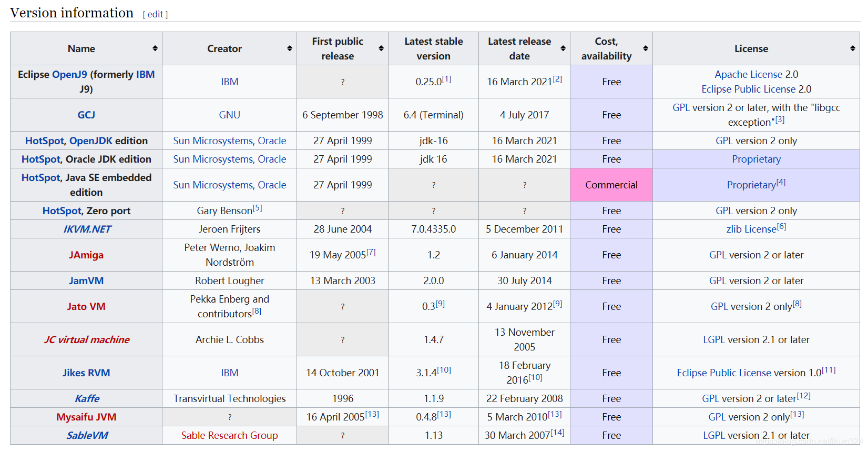This screenshot has height=451, width=868.
Task: Select the 6.4 (Terminal) version cell
Action: click(x=433, y=115)
